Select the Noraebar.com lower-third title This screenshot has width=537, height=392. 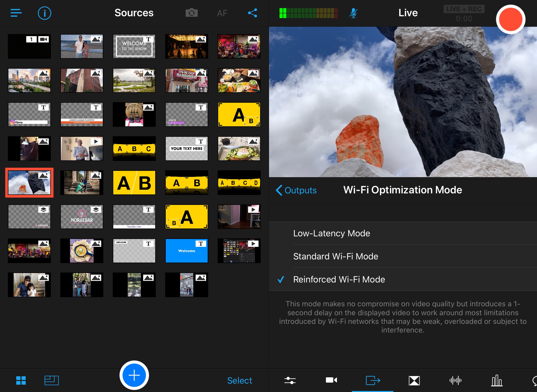(x=134, y=217)
